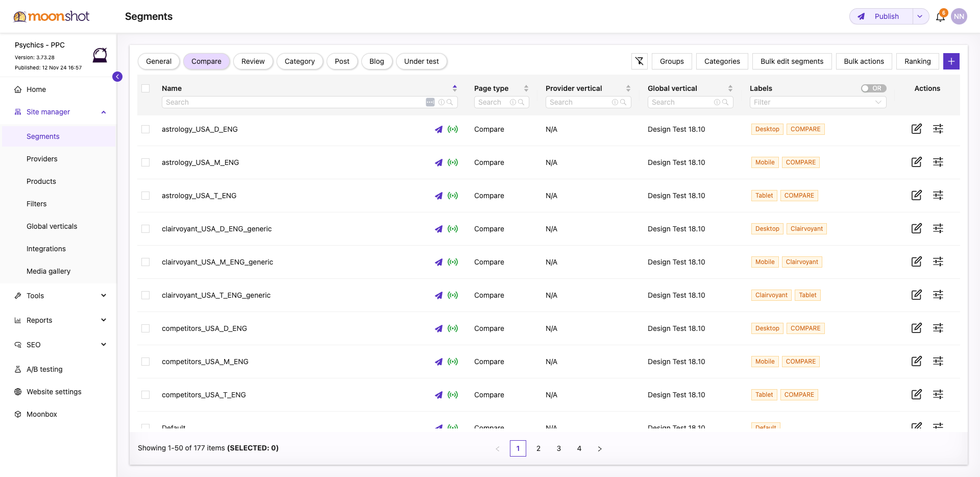Switch to the Category tab
Screen dimensions: 980x477
[300, 61]
